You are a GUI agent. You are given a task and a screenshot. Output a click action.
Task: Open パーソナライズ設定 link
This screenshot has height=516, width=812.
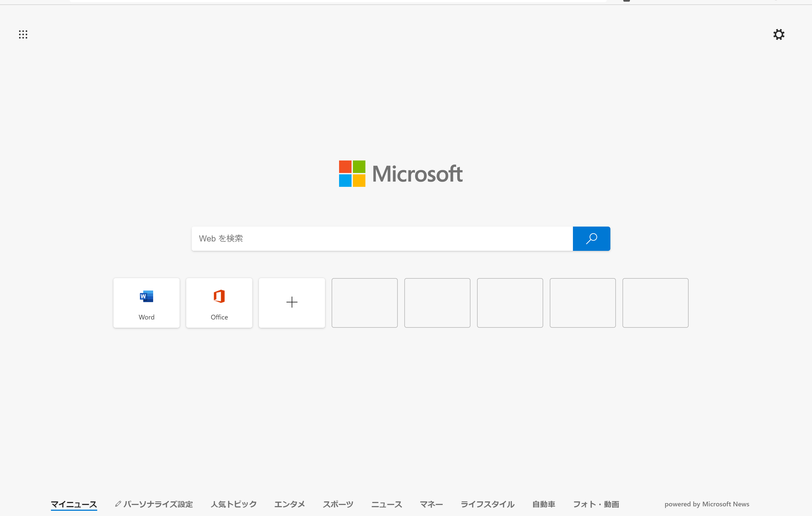[154, 504]
